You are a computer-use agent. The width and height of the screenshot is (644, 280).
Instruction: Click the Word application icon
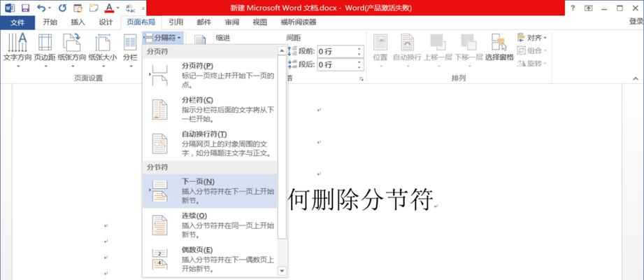pos(10,8)
